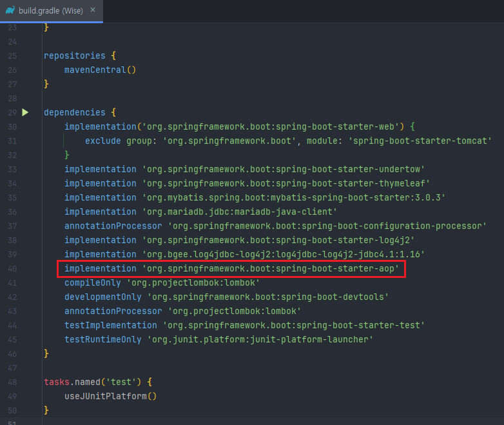Image resolution: width=504 pixels, height=425 pixels.
Task: Click the spring-boot-starter-log4j2 dependency line
Action: tap(239, 240)
